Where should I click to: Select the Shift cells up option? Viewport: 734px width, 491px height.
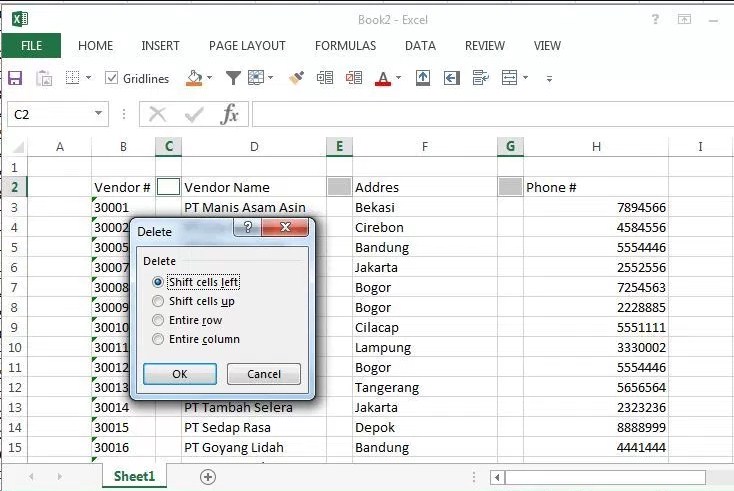pyautogui.click(x=157, y=301)
